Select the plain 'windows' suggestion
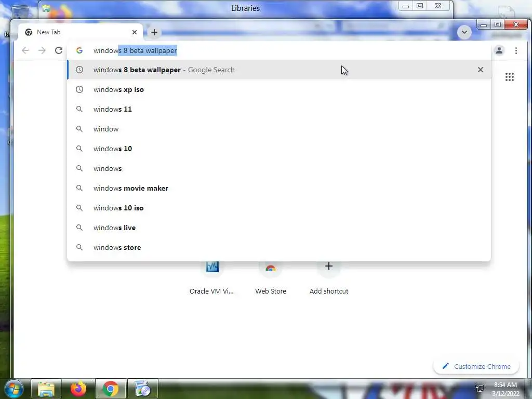Image resolution: width=532 pixels, height=399 pixels. click(279, 168)
